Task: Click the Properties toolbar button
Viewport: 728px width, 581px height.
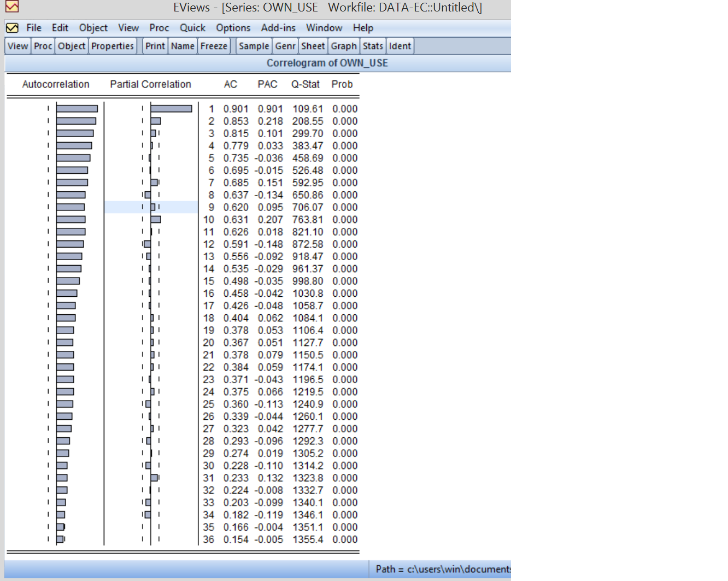Action: coord(112,46)
